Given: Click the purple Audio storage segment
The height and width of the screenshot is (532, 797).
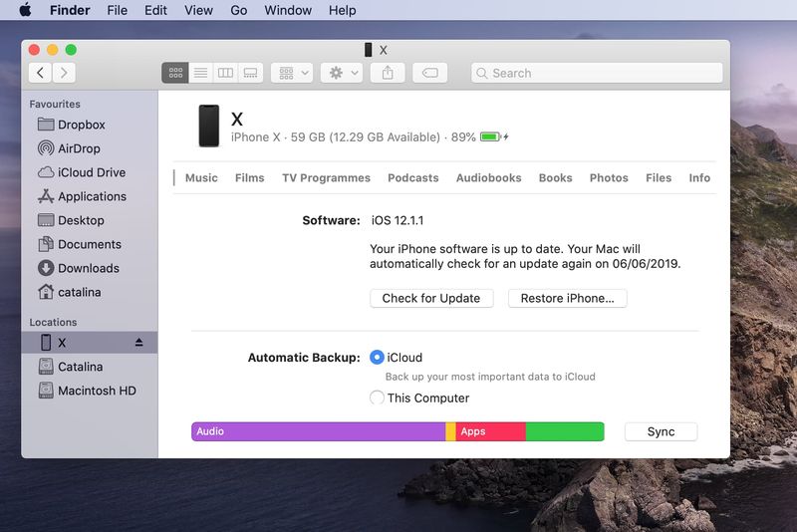Looking at the screenshot, I should pyautogui.click(x=318, y=431).
